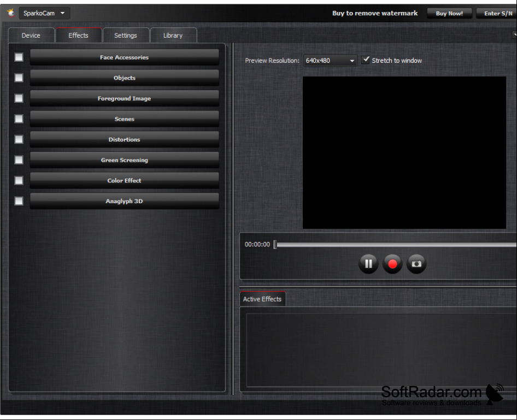Screen dimensions: 517x420
Task: Expand the Foreground Image section
Action: tap(124, 98)
